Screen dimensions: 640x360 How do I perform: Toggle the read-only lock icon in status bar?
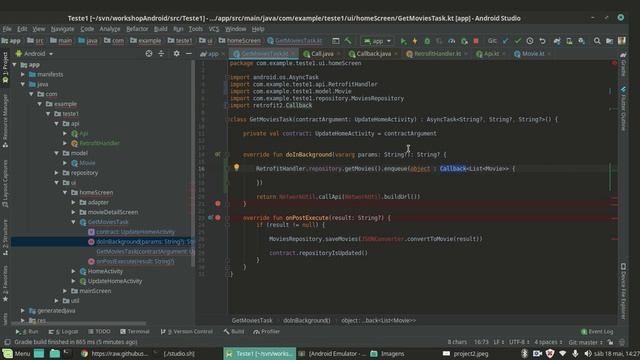[610, 342]
